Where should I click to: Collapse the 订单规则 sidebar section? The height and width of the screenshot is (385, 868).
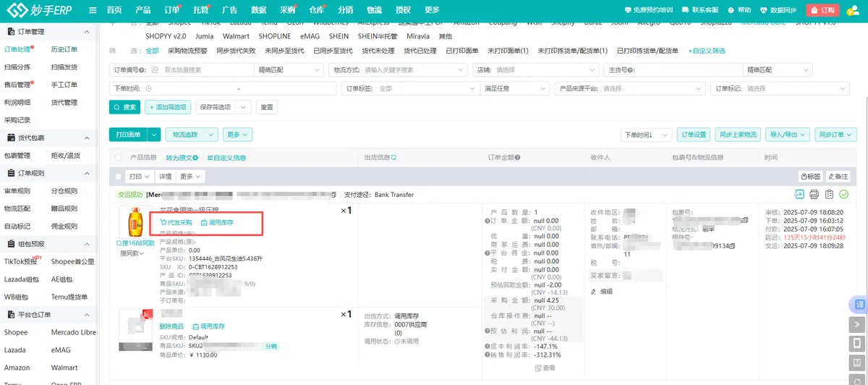point(87,173)
